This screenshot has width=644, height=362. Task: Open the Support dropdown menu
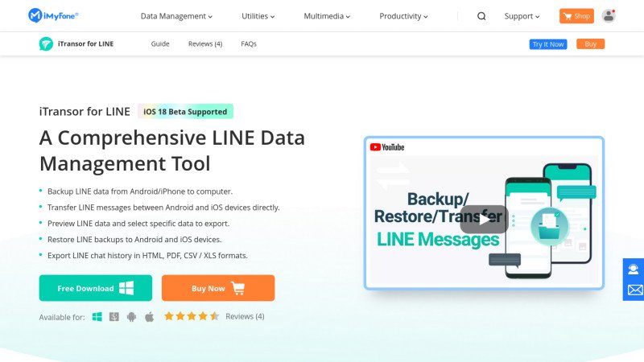[522, 16]
